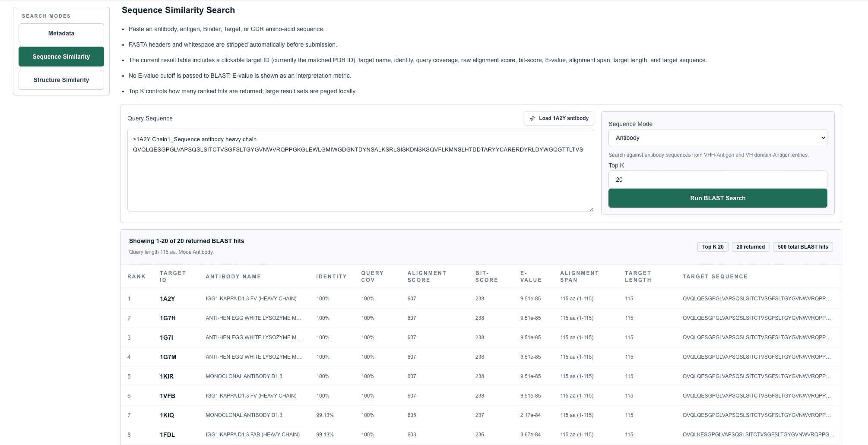This screenshot has height=445, width=868.
Task: Open target ID 1A2Y
Action: click(x=168, y=299)
